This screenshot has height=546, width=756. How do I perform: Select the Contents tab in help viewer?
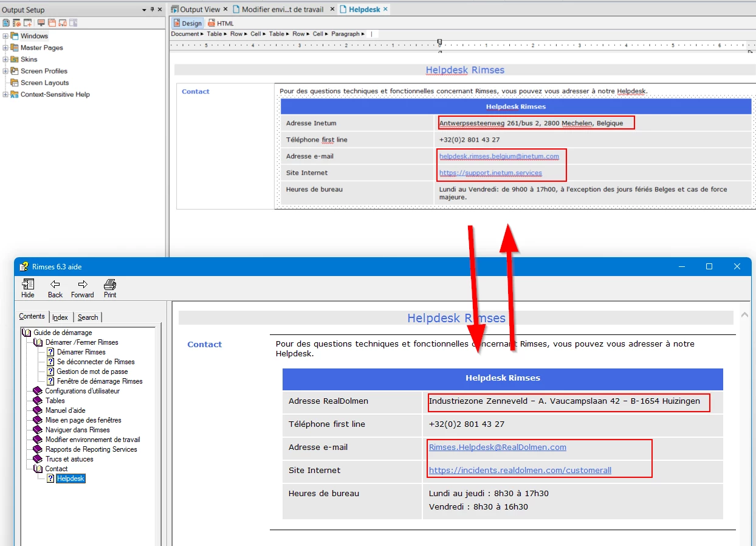point(32,316)
